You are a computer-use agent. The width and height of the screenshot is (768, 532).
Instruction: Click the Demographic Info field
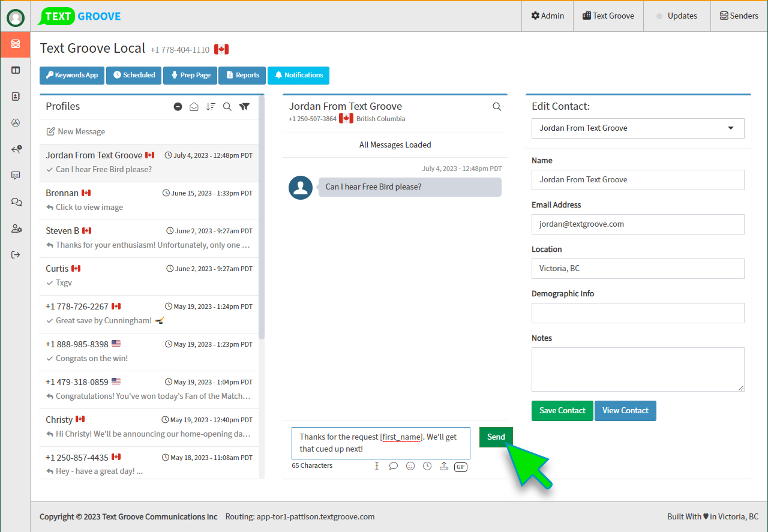click(638, 313)
